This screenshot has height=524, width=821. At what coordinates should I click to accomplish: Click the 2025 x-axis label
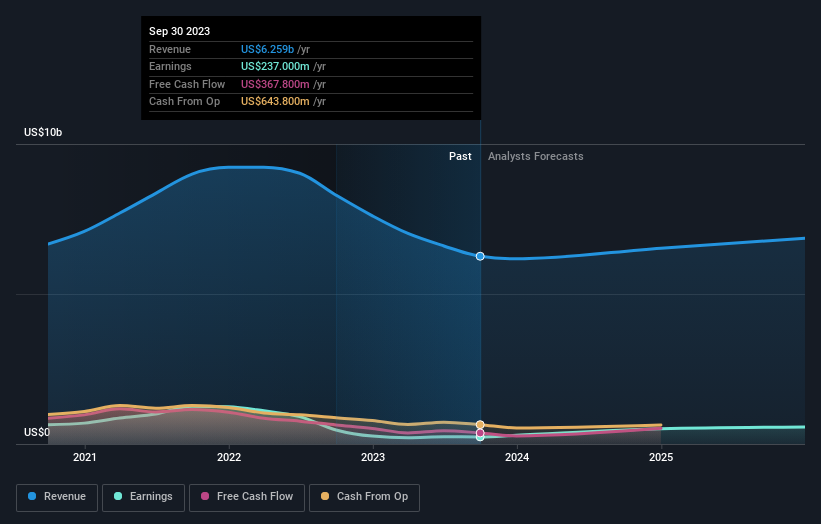click(x=661, y=457)
